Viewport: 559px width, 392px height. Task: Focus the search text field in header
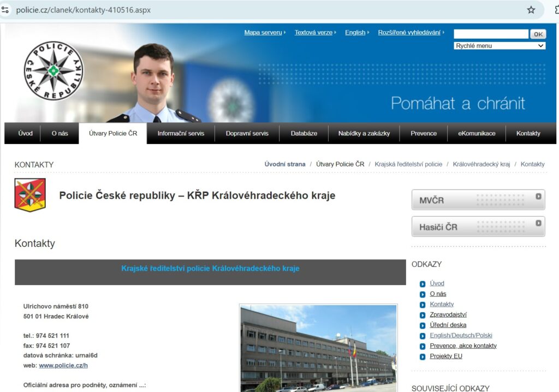tap(491, 34)
